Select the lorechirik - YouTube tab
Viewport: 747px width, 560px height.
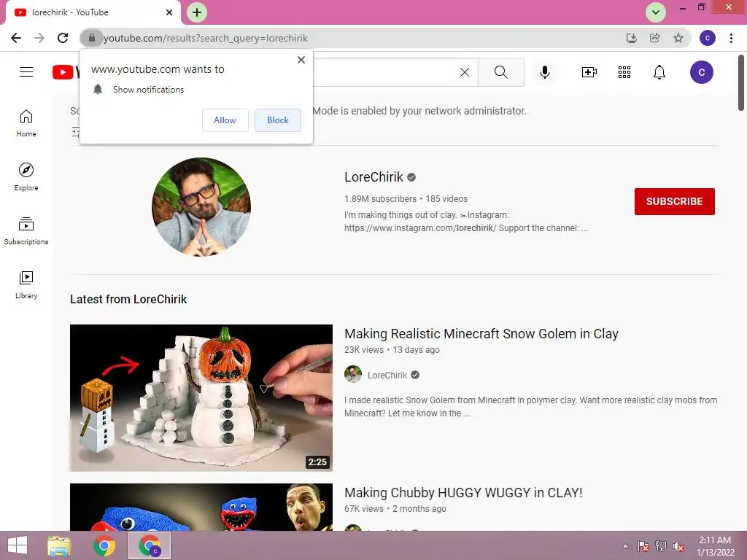coord(93,12)
